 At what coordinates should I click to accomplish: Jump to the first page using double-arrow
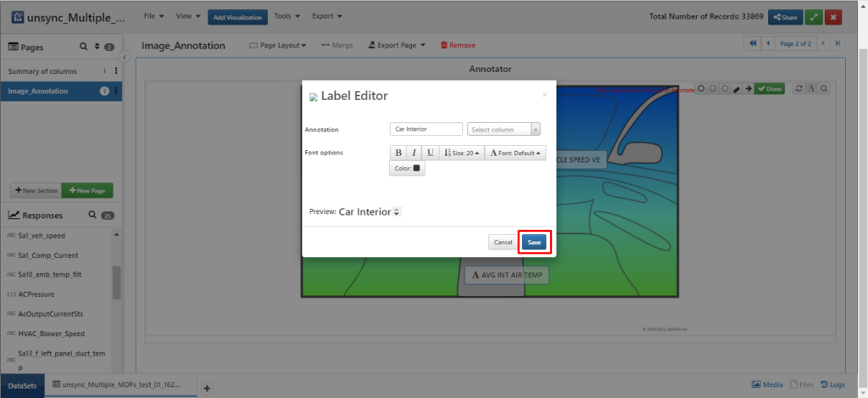752,44
